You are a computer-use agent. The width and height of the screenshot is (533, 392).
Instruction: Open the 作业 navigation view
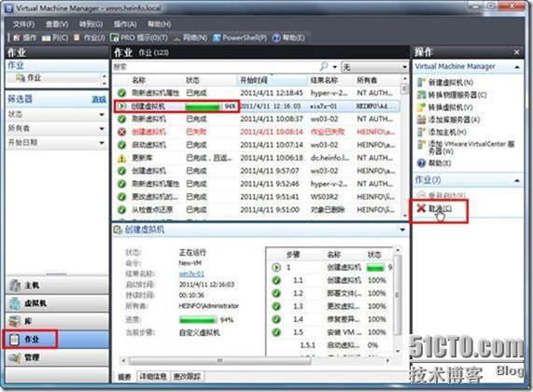coord(57,340)
